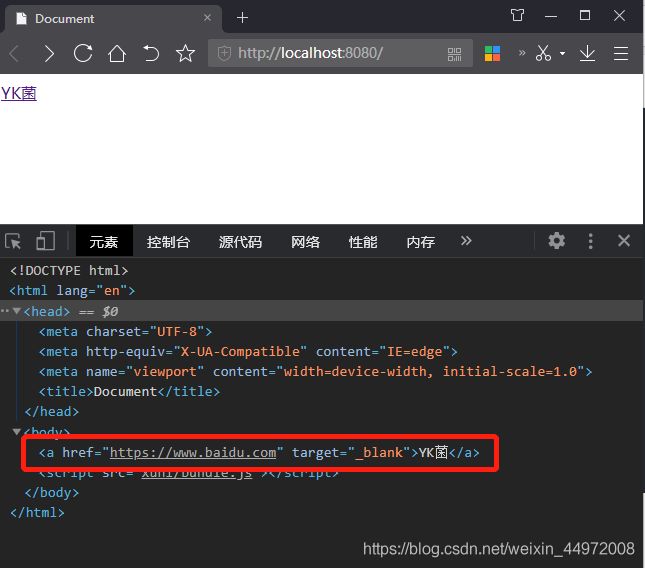Select the Document browser tab

(x=111, y=19)
